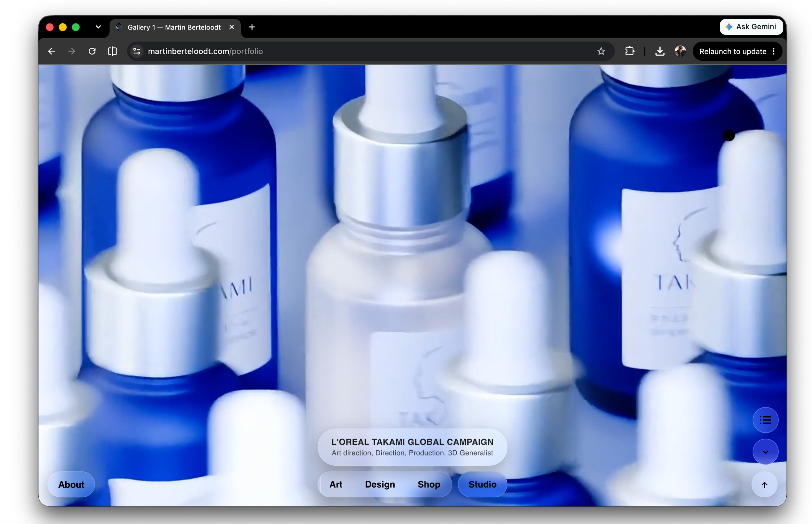Open the Chrome profile avatar
This screenshot has width=812, height=524.
[x=680, y=51]
